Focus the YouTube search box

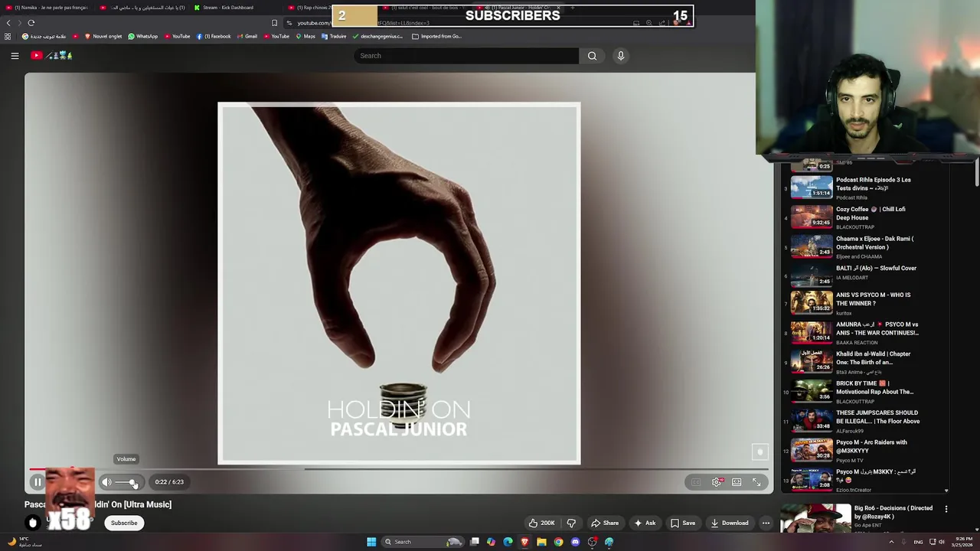click(x=467, y=55)
